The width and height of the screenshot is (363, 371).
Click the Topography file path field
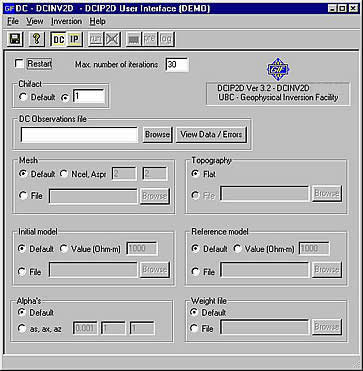point(265,194)
